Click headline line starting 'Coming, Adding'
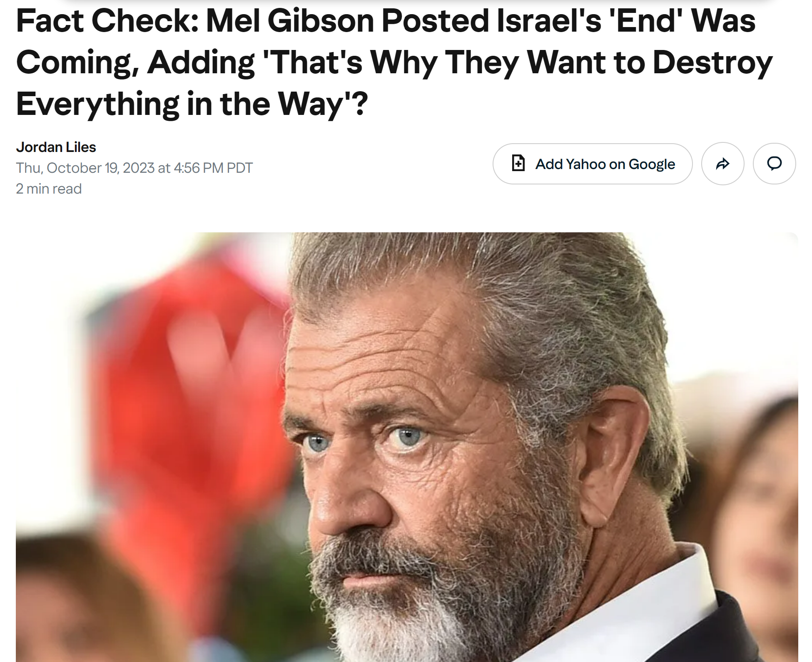Screen dimensions: 812x662 (394, 62)
